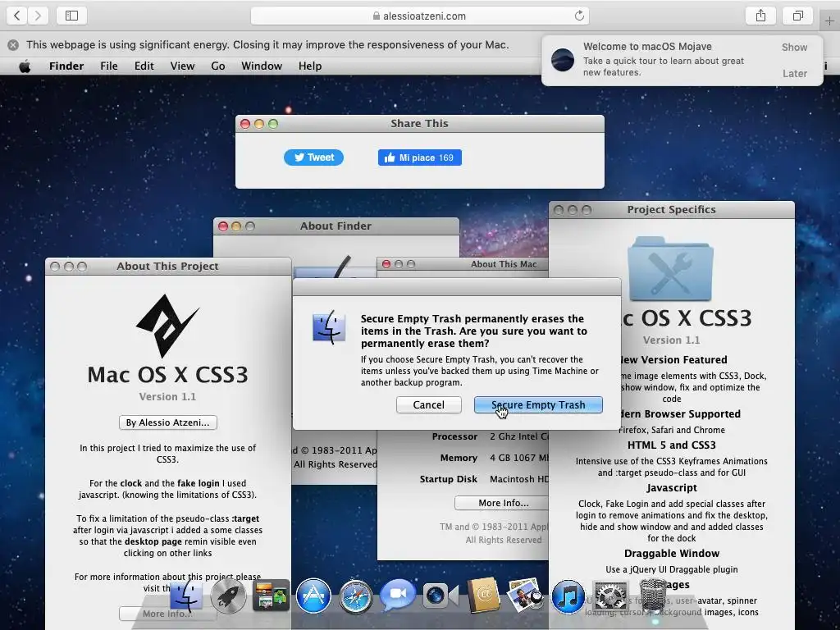Click 'Version 1.1' in About This Project

coord(167,397)
